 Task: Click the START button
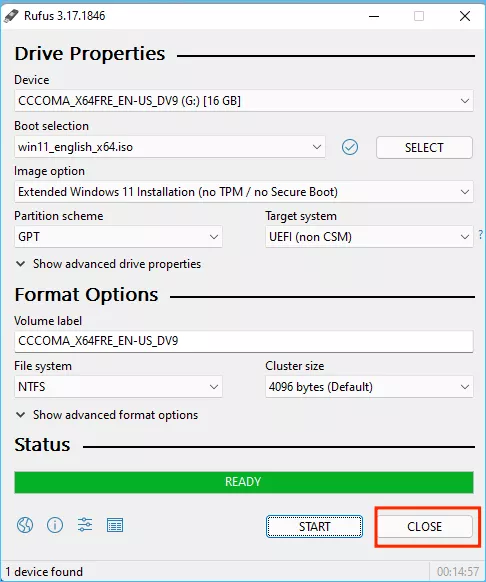point(314,526)
